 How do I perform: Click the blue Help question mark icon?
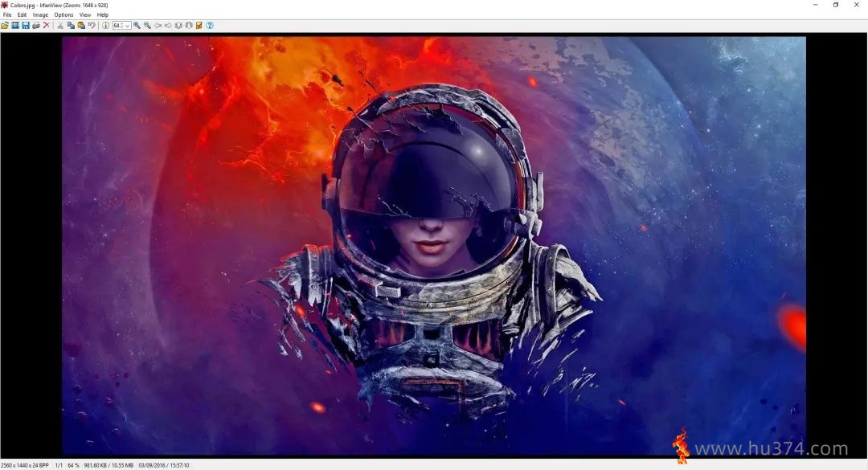[x=210, y=26]
